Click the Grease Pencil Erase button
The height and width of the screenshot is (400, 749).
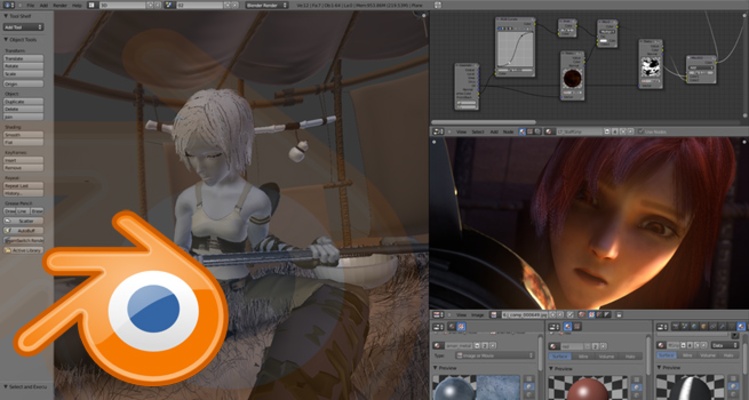[37, 211]
